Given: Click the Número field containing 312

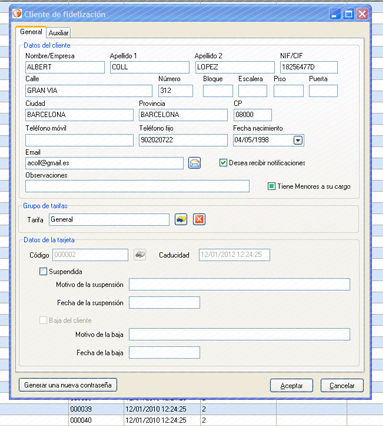Looking at the screenshot, I should [176, 91].
